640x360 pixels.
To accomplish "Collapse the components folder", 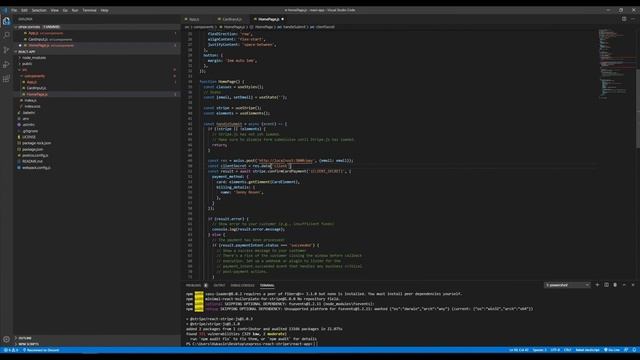I will [98, 76].
